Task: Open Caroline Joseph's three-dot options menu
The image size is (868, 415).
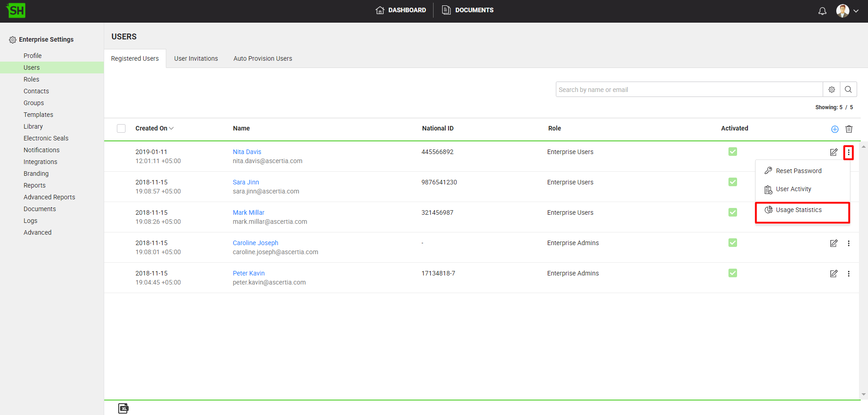Action: [x=849, y=243]
